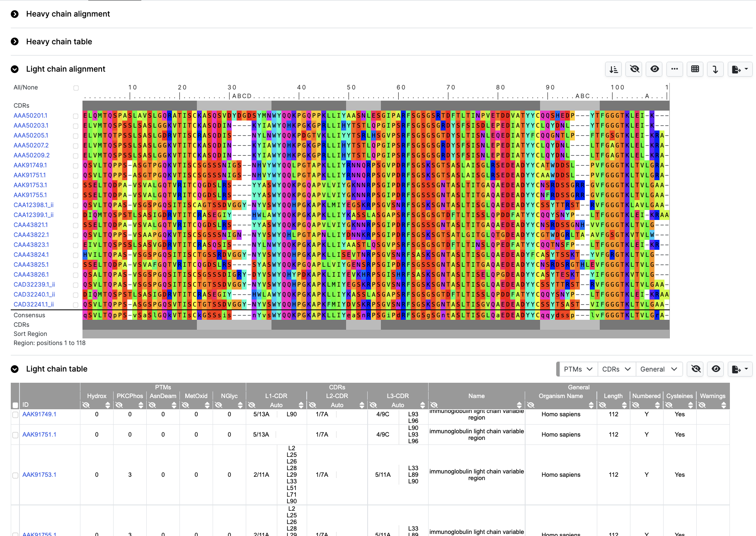Viewport: 756px width, 536px height.
Task: Click the 'Region: positions 1 to 118' text
Action: pyautogui.click(x=49, y=343)
